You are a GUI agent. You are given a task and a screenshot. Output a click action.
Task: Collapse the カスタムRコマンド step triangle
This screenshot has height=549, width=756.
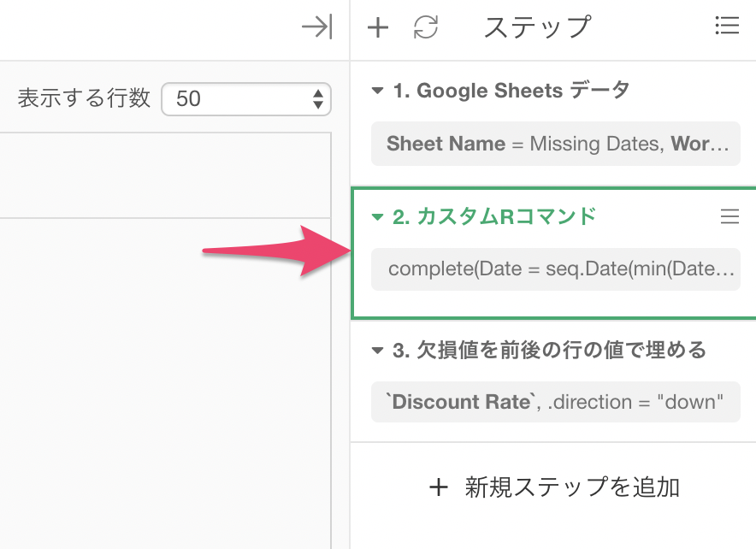[x=377, y=217]
